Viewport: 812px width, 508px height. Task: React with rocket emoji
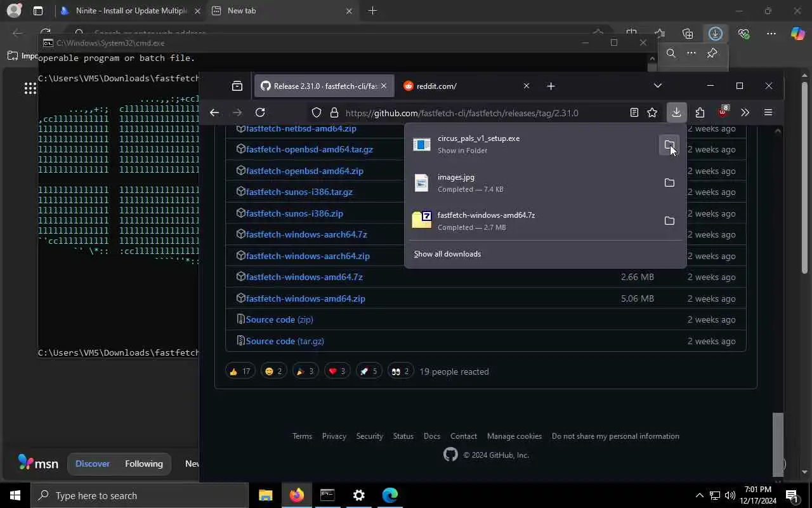(369, 371)
